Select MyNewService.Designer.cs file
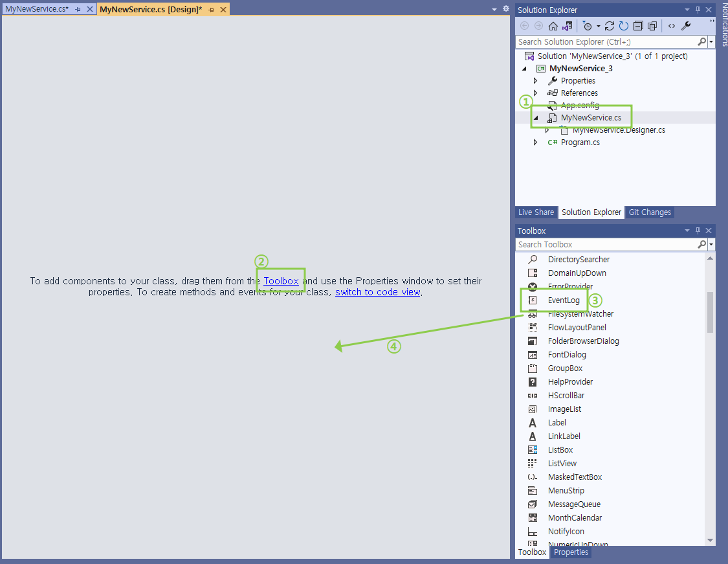This screenshot has width=728, height=564. 619,130
